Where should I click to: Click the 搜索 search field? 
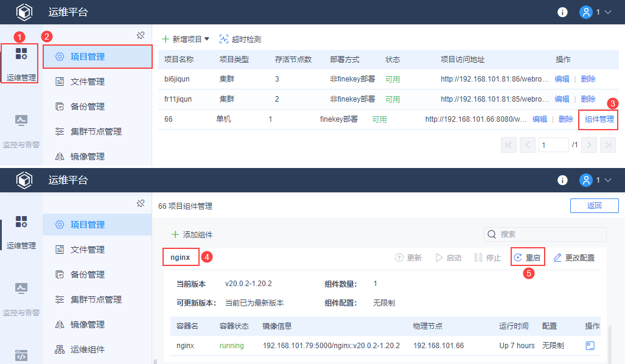pyautogui.click(x=545, y=234)
